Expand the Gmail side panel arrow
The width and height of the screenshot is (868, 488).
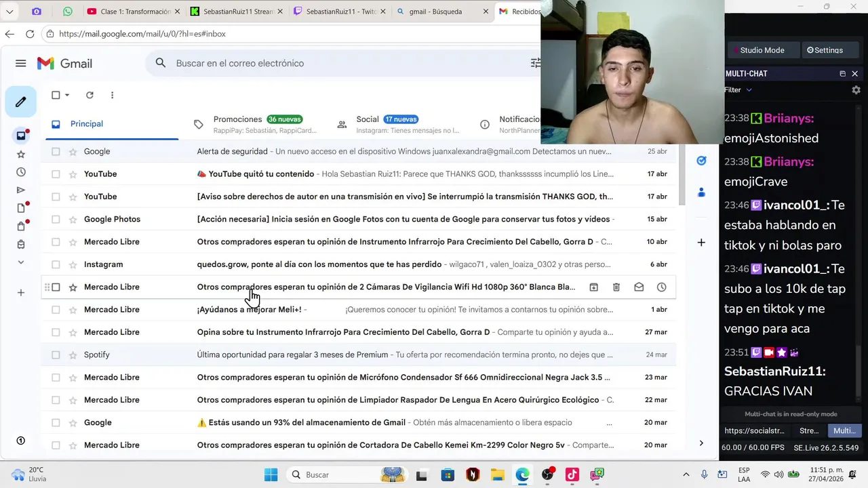tap(701, 443)
